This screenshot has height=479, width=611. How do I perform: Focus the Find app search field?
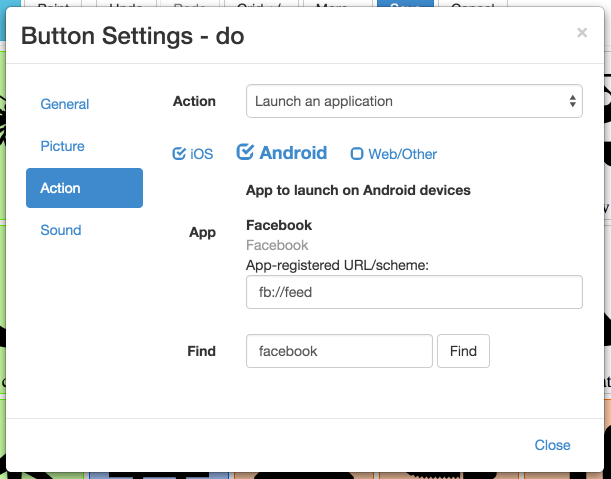point(339,351)
